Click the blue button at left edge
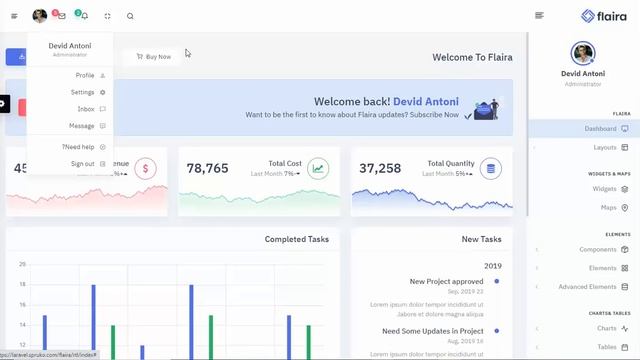The image size is (640, 360). tap(16, 57)
